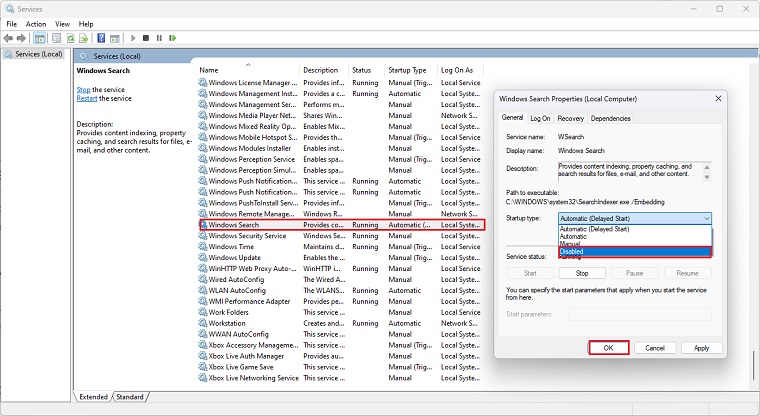Select the Windows Search service row
The width and height of the screenshot is (760, 416).
[x=342, y=225]
